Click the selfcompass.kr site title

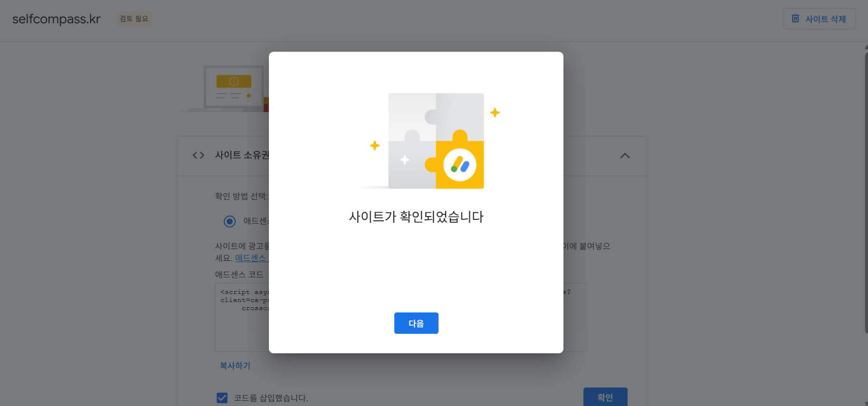click(56, 19)
